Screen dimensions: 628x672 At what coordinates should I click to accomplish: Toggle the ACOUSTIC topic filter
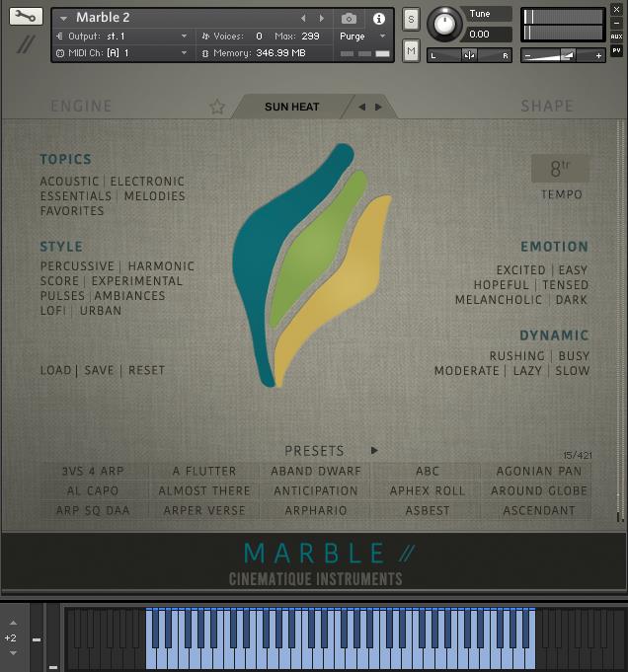(x=69, y=182)
